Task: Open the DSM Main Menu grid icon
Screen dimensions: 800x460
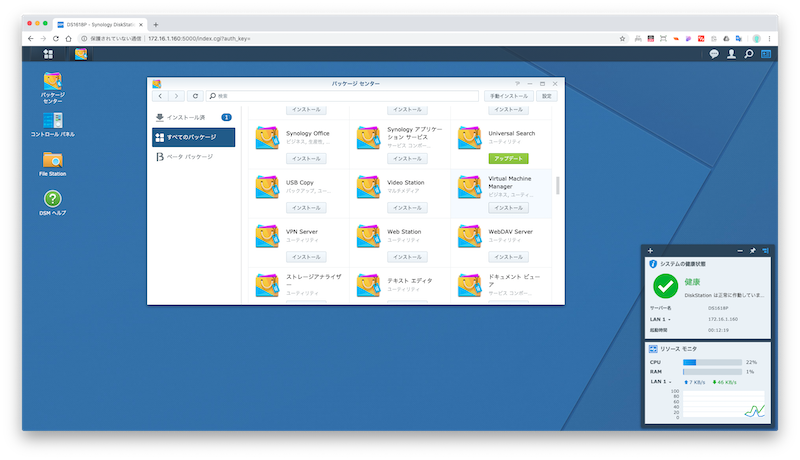Action: pyautogui.click(x=48, y=54)
